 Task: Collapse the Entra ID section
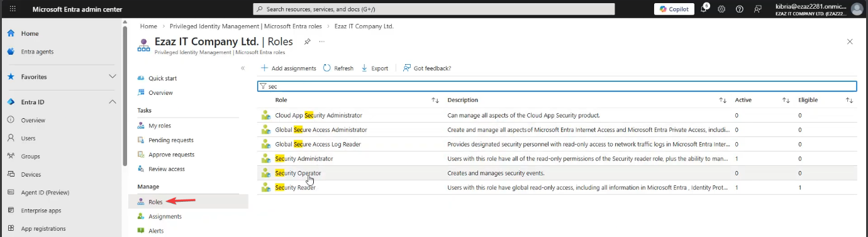click(x=113, y=102)
